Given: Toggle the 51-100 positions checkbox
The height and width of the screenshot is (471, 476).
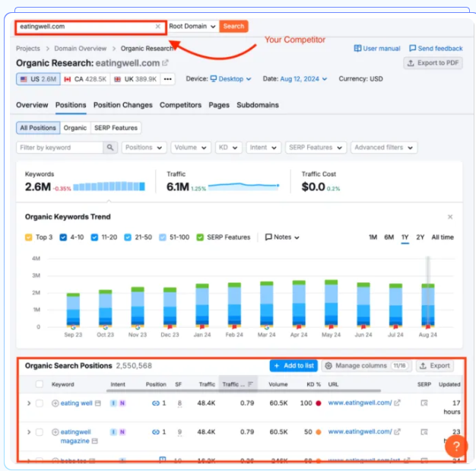Looking at the screenshot, I should click(x=163, y=237).
